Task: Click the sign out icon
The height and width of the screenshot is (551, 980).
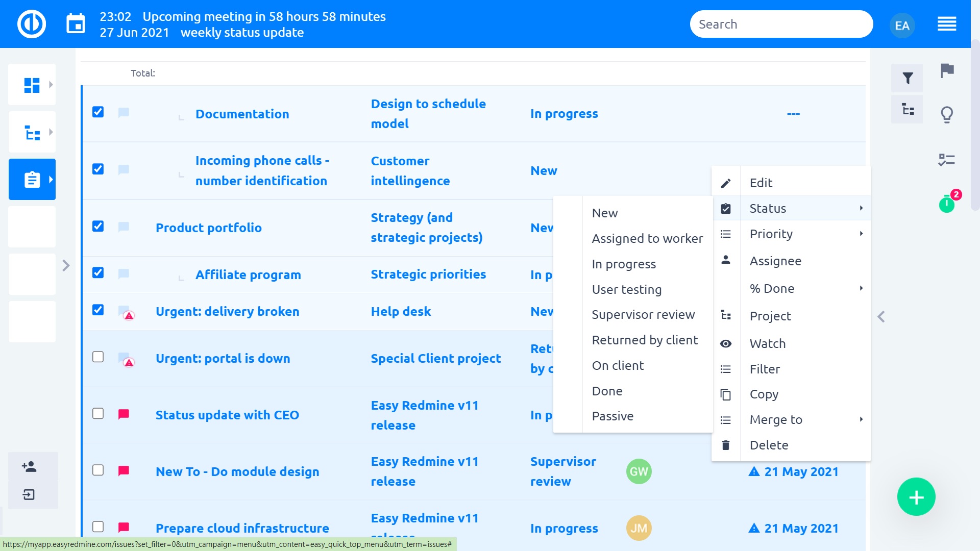Action: (29, 494)
